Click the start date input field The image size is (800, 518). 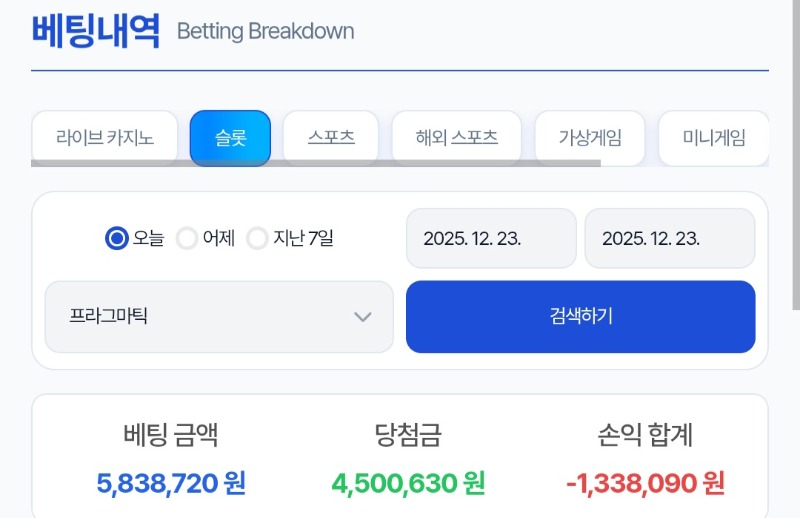click(491, 238)
